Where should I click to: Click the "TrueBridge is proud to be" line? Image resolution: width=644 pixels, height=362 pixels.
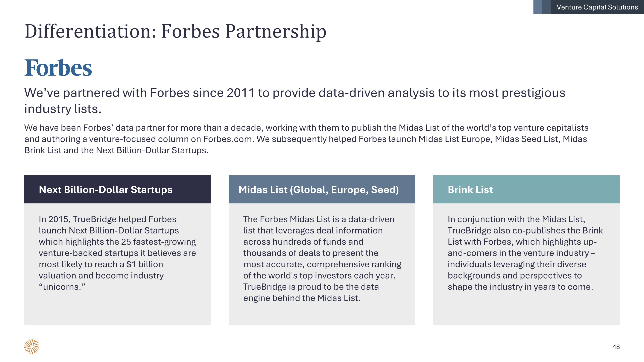pyautogui.click(x=311, y=287)
